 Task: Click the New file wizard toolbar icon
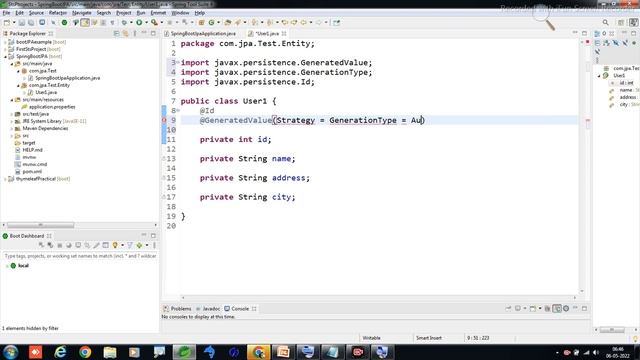coord(7,23)
